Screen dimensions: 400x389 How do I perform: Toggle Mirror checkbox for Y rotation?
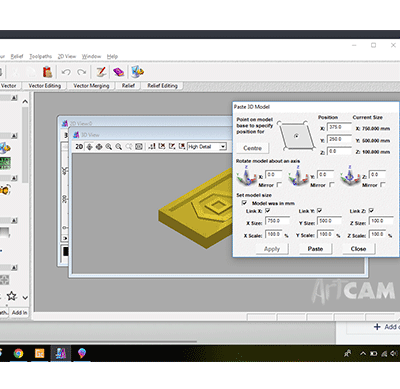331,185
